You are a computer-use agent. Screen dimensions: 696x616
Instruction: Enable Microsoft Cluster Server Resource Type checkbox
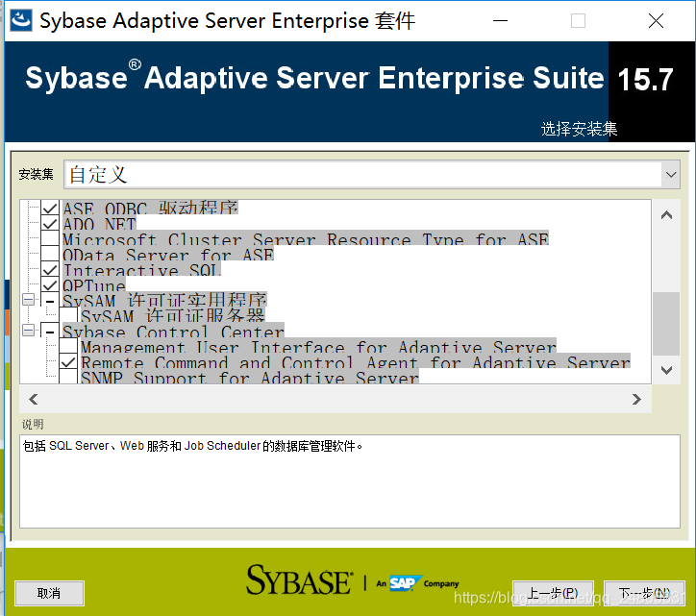[50, 238]
